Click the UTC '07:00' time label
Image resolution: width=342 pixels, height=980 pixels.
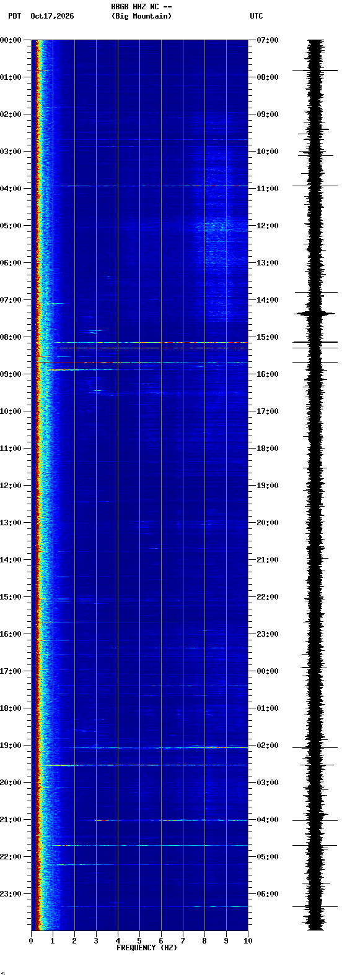[x=268, y=40]
